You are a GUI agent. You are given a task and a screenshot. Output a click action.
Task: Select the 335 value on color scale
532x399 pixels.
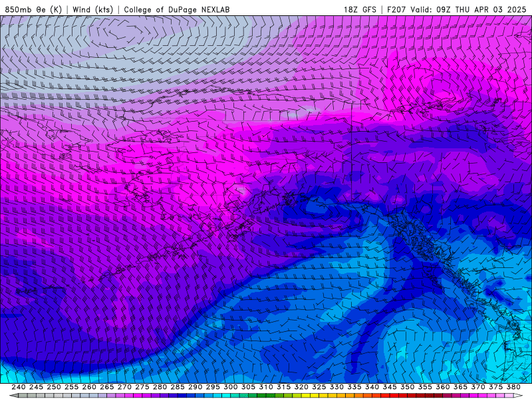pyautogui.click(x=354, y=387)
